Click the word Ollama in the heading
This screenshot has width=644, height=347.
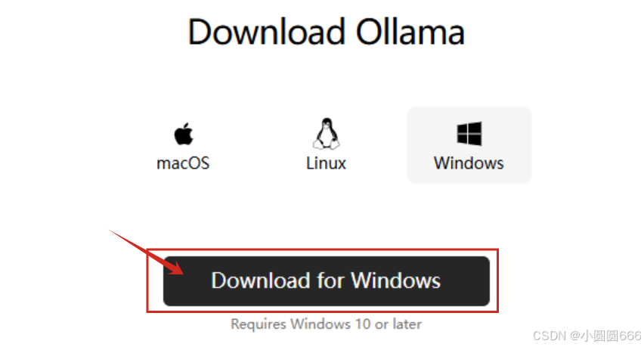click(x=410, y=32)
